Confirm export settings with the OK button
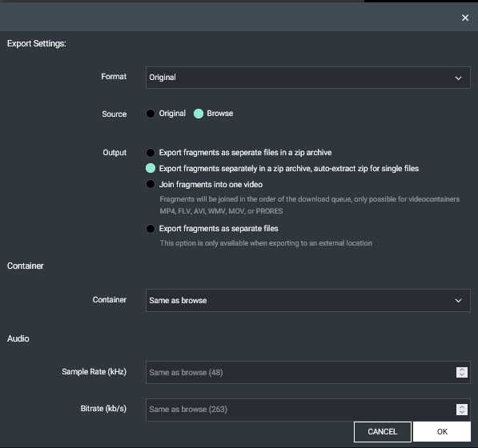The image size is (478, 448). pyautogui.click(x=442, y=431)
